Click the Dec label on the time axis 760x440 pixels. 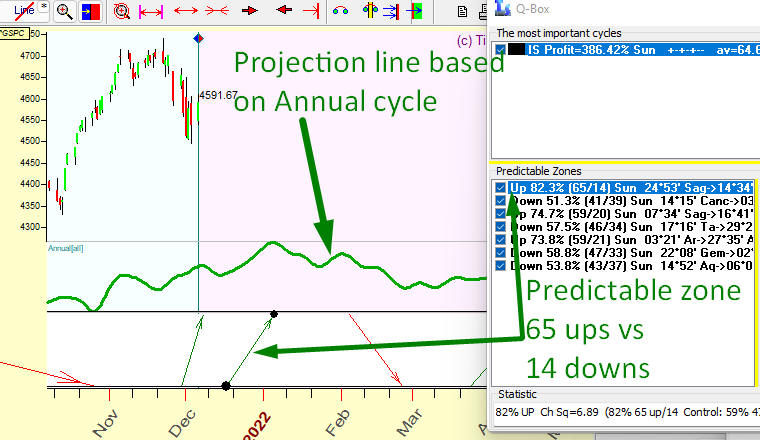182,423
